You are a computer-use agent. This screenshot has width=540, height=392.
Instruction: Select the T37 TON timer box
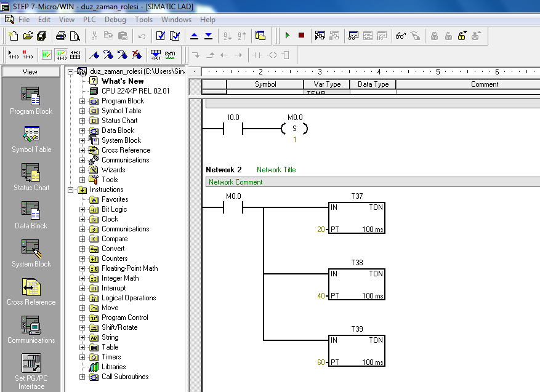[357, 218]
